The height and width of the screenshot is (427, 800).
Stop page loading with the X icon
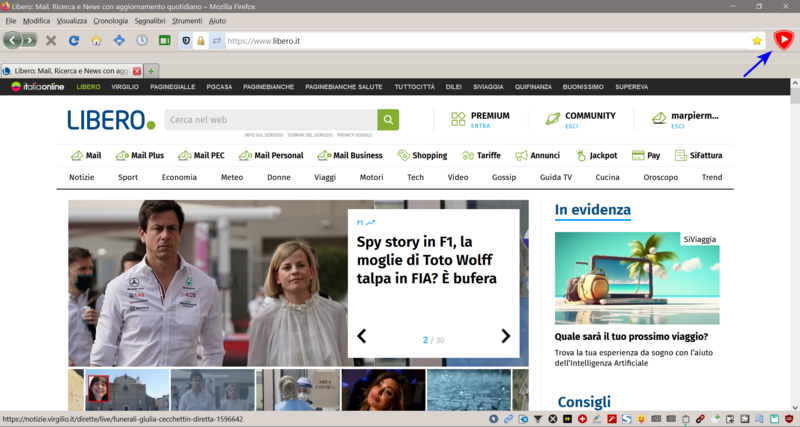pos(51,40)
